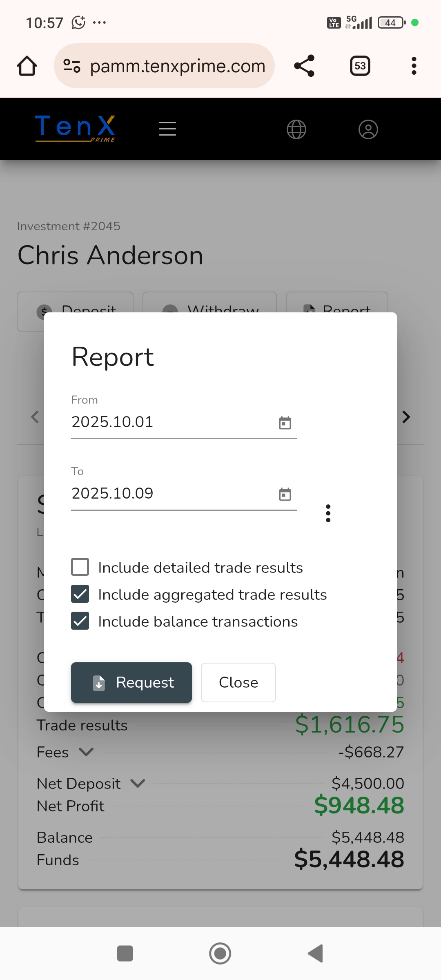This screenshot has width=441, height=980.
Task: Expand the Fees breakdown chevron
Action: point(86,752)
